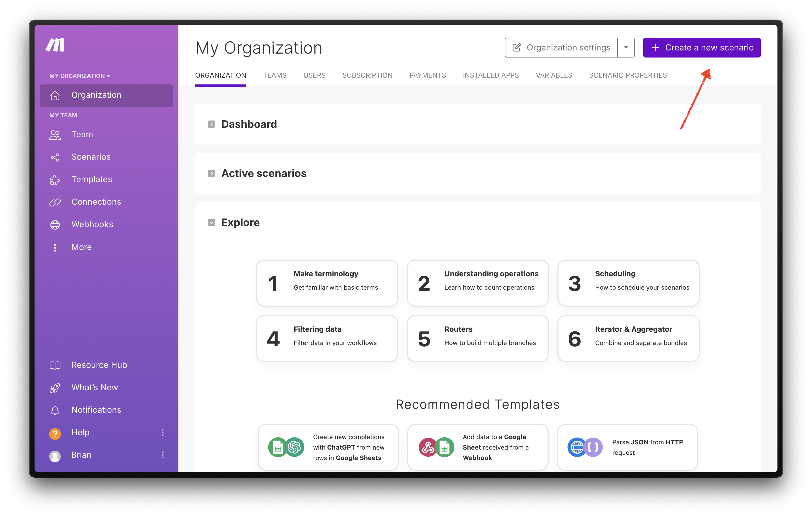Click the Make logo in sidebar
Screen dimensions: 812x516
click(x=55, y=45)
